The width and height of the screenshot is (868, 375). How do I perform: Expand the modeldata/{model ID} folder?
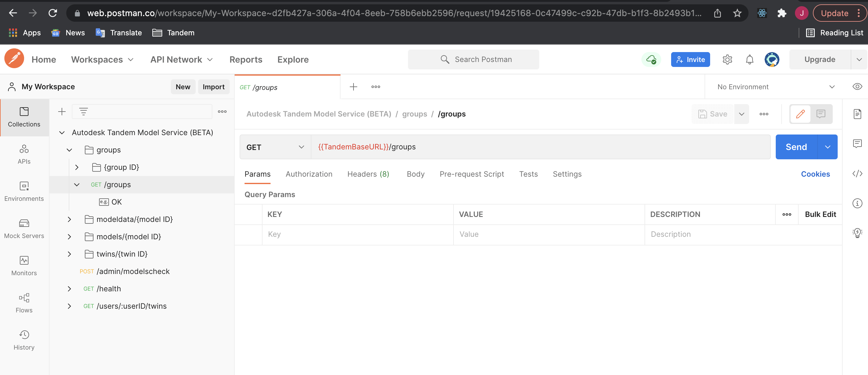[x=69, y=219]
